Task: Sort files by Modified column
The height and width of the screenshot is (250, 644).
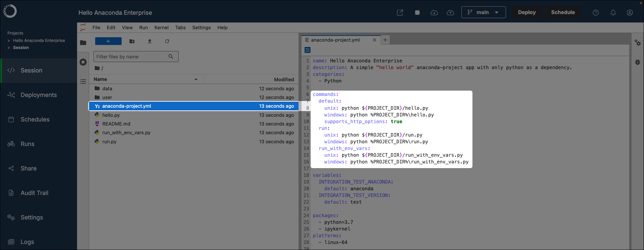Action: (251, 79)
